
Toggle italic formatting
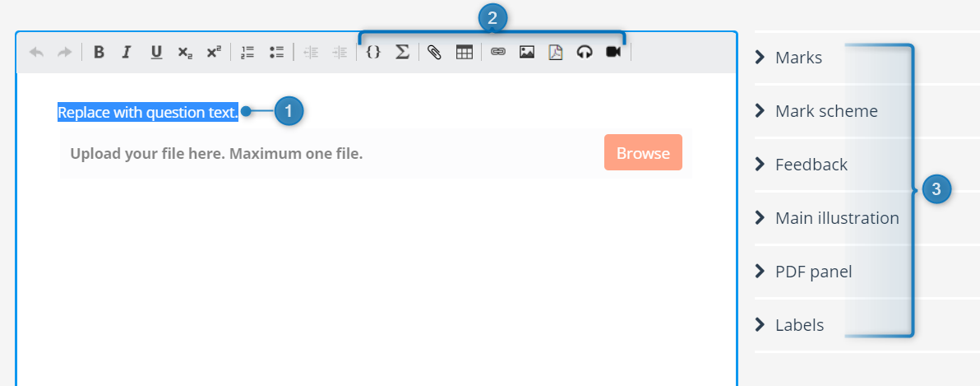tap(127, 53)
